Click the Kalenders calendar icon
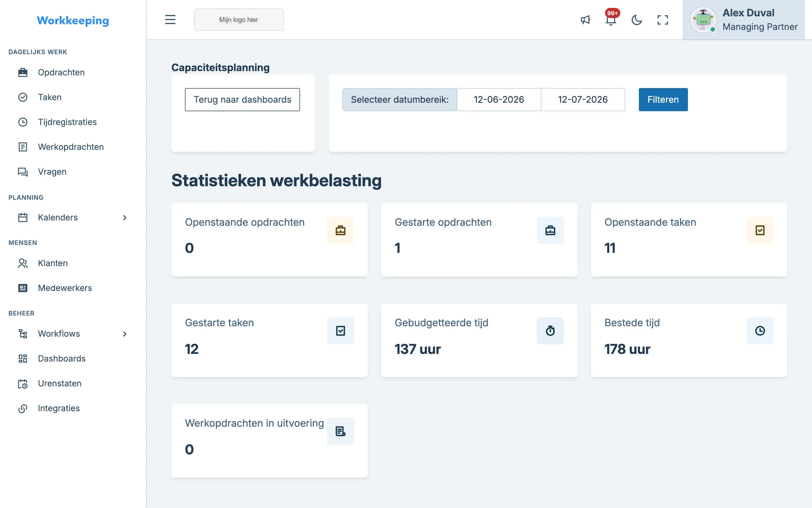Screen dimensions: 812x508 23,217
